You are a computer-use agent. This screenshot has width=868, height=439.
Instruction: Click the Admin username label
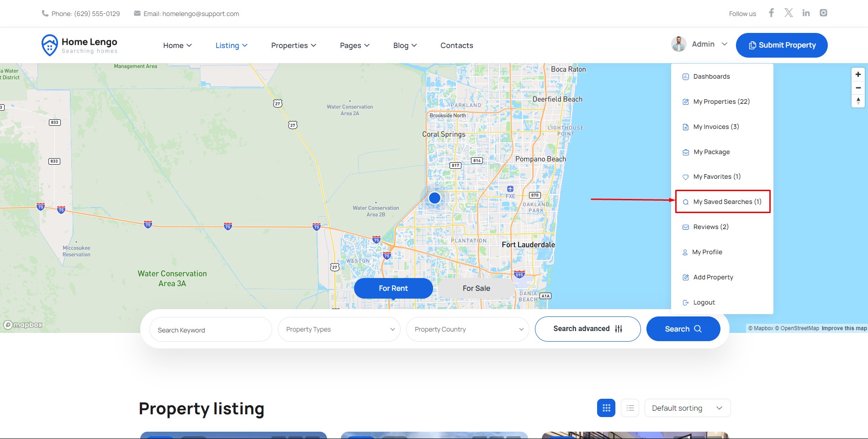(x=703, y=44)
